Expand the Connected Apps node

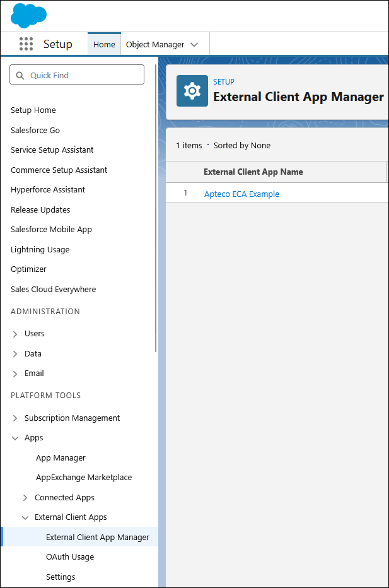click(x=25, y=498)
